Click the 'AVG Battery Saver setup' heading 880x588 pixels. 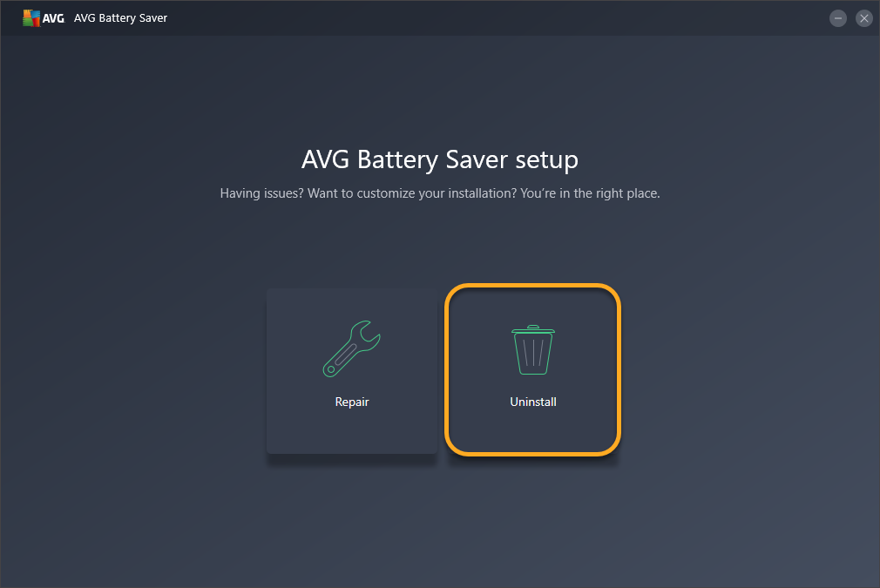point(440,160)
